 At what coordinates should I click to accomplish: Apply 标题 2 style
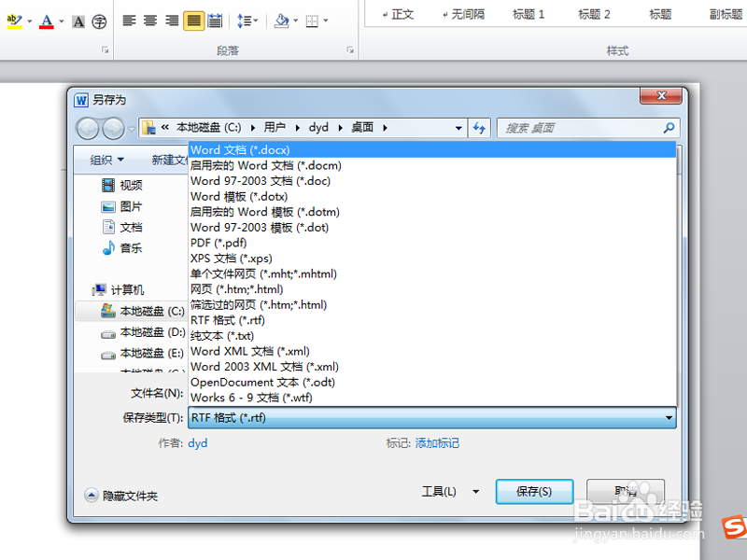pyautogui.click(x=594, y=14)
